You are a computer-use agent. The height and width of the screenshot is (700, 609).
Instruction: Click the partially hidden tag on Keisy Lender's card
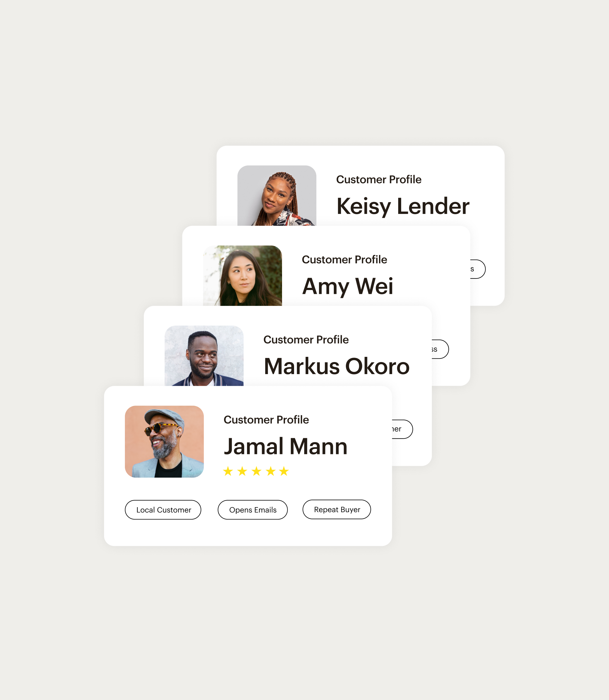478,269
